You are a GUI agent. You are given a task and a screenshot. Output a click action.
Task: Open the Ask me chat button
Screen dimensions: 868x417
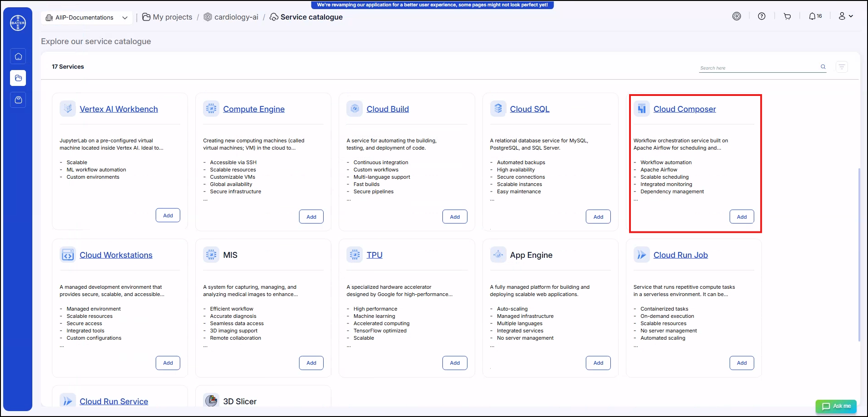click(836, 406)
